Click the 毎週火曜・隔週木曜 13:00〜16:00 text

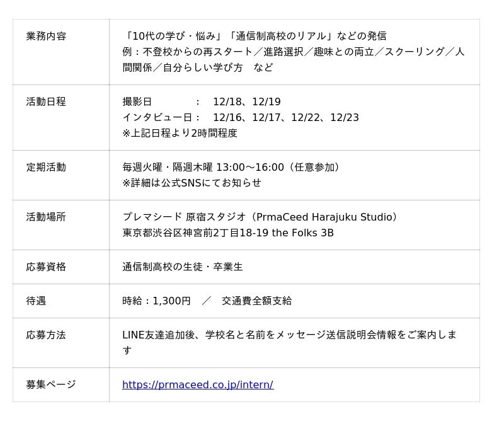(x=232, y=167)
